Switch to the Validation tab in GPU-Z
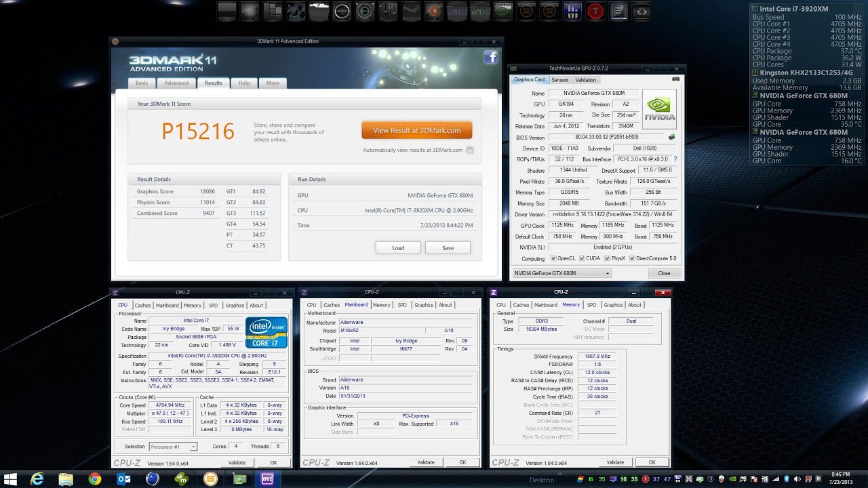Screen dimensions: 868x488 pyautogui.click(x=586, y=80)
